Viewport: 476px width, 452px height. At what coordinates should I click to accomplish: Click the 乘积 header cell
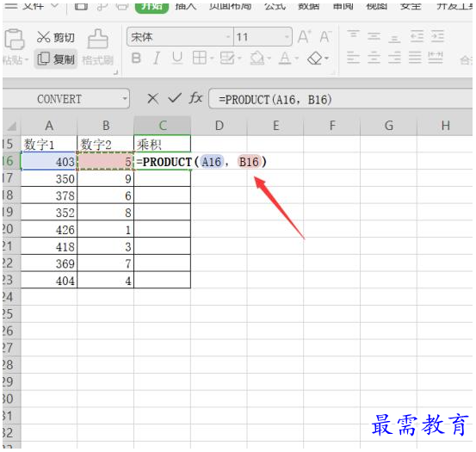(163, 144)
